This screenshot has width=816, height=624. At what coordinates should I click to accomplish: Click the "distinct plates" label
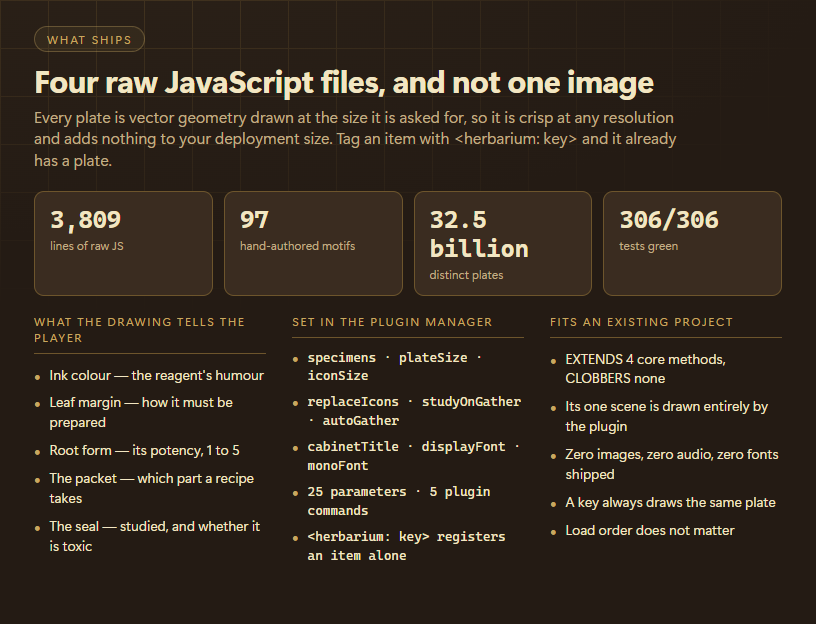pos(466,275)
